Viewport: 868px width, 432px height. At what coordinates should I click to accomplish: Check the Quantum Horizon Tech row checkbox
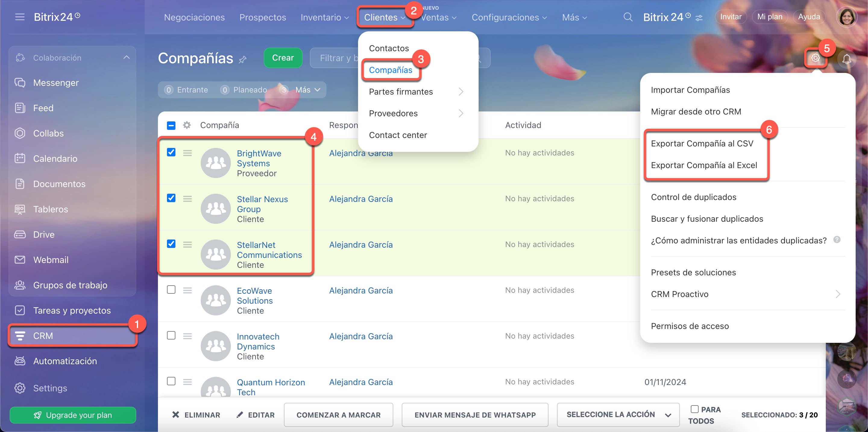click(x=171, y=381)
